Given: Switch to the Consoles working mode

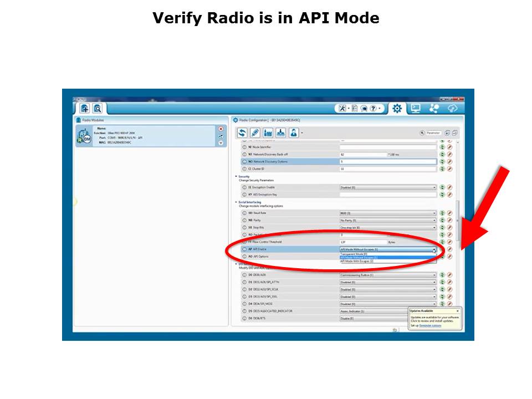Looking at the screenshot, I should coord(416,109).
